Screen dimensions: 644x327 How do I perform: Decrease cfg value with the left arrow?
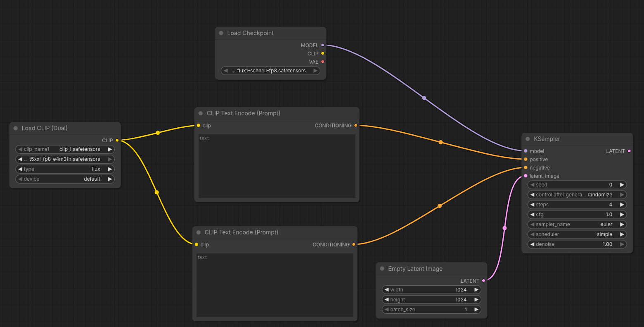click(x=533, y=215)
